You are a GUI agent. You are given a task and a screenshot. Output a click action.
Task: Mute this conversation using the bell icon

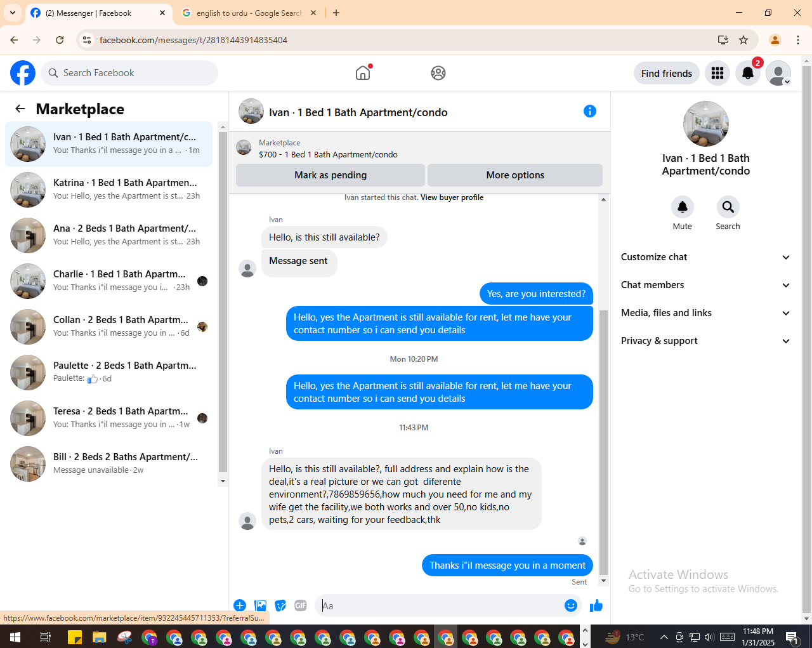click(683, 207)
